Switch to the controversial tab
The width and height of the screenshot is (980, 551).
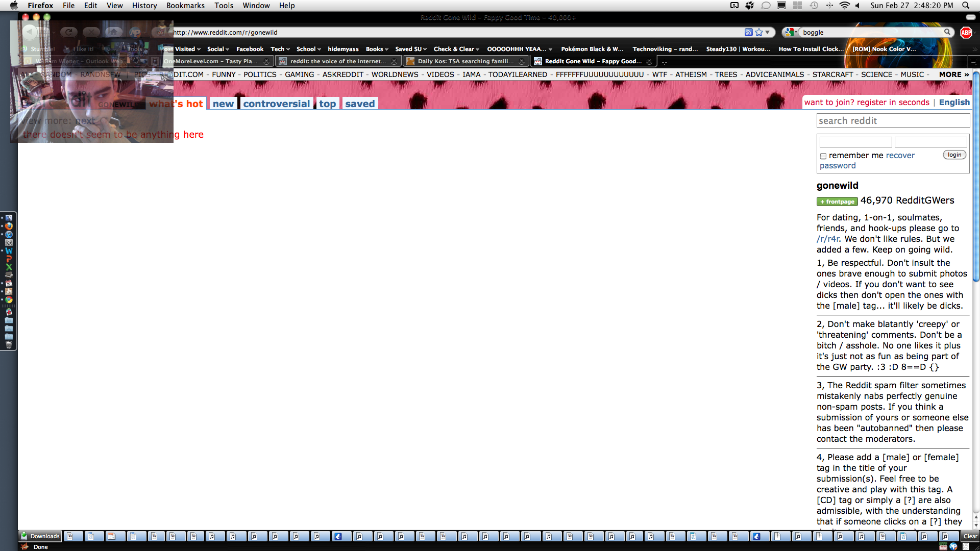pyautogui.click(x=276, y=104)
